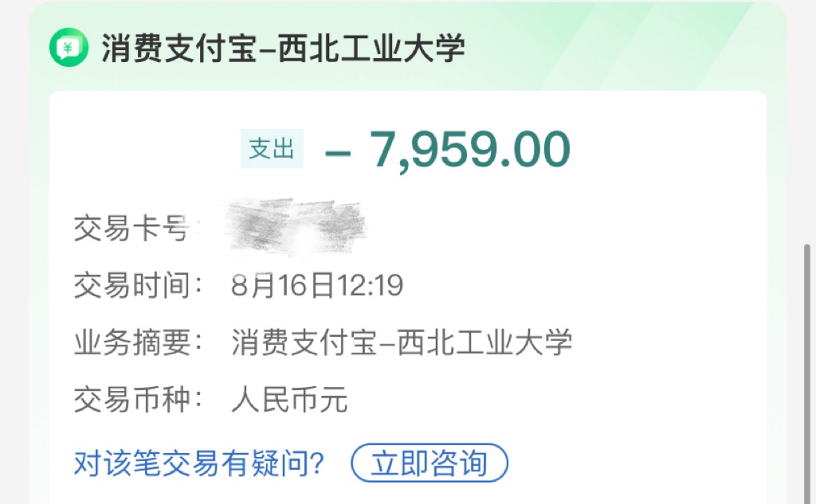Tap the 业务摘要 summary value text
The image size is (816, 504).
pos(402,342)
